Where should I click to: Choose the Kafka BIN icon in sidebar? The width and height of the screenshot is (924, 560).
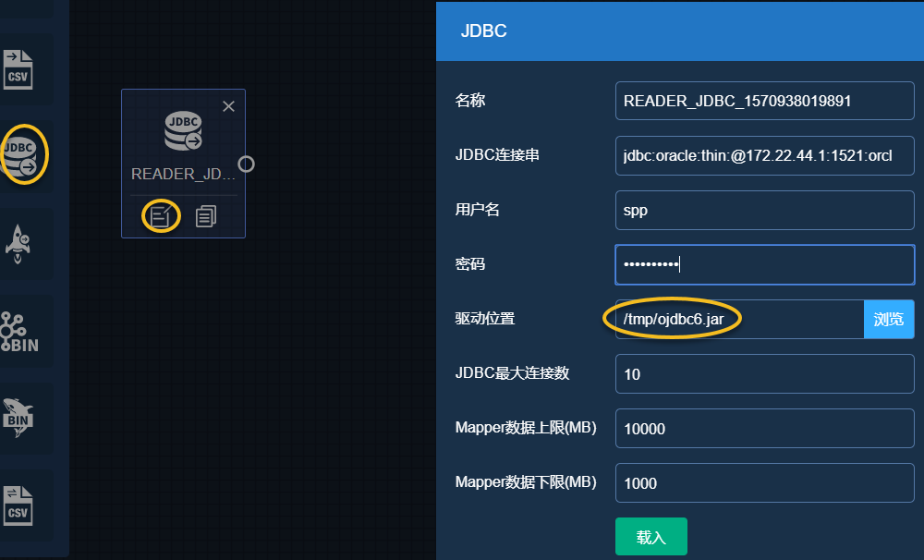(18, 331)
